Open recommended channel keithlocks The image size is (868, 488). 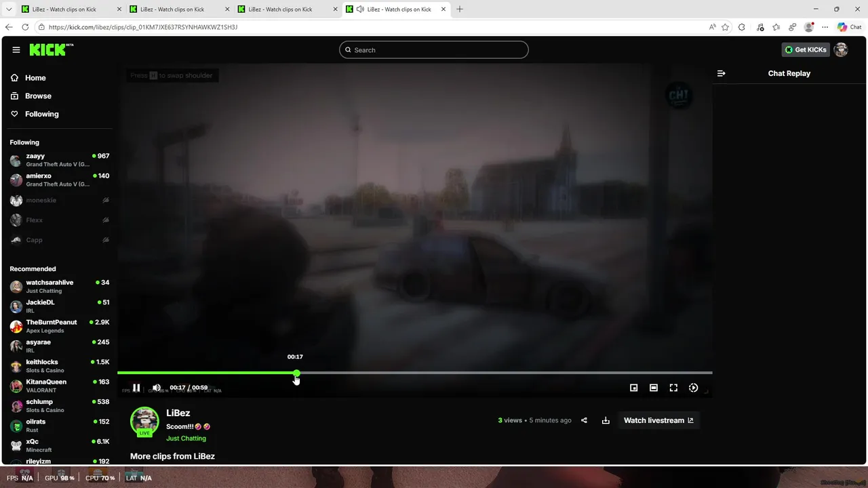(x=60, y=366)
